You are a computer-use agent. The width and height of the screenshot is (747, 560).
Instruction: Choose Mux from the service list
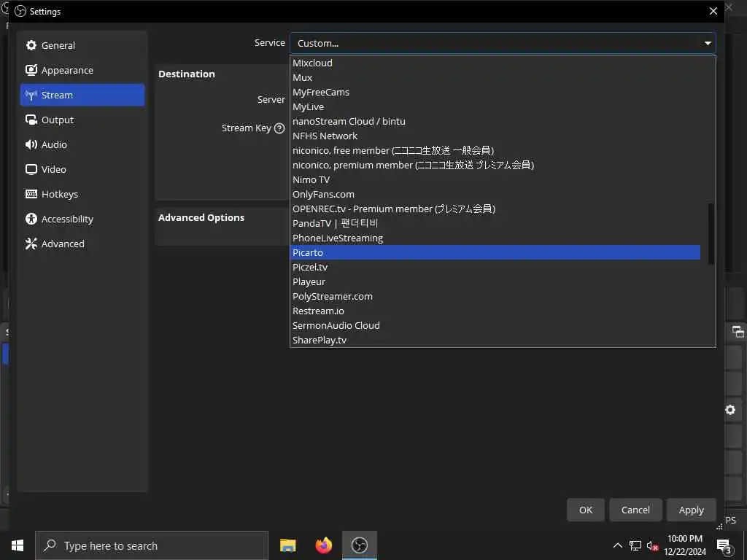coord(495,77)
